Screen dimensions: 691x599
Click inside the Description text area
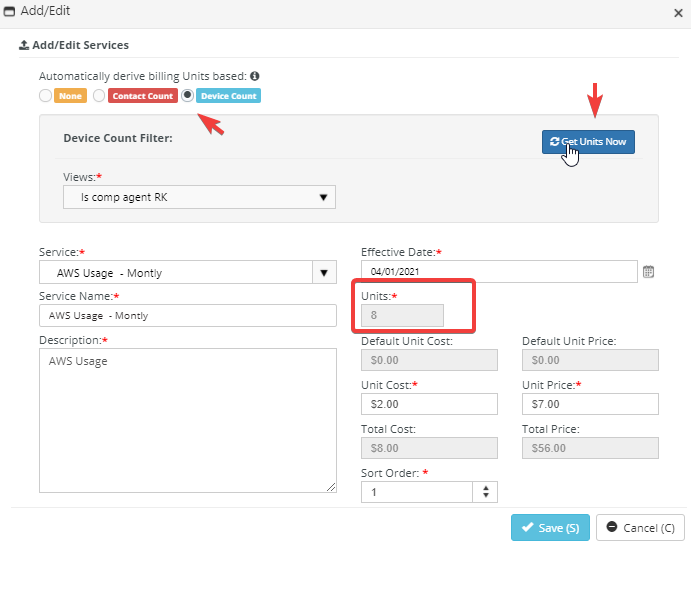click(x=188, y=420)
